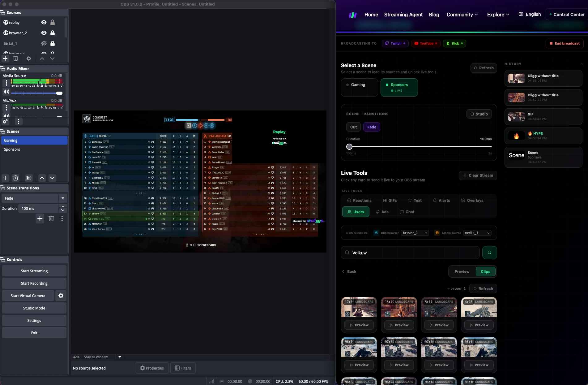Select the Cut transition option
This screenshot has width=588, height=385.
coord(353,127)
